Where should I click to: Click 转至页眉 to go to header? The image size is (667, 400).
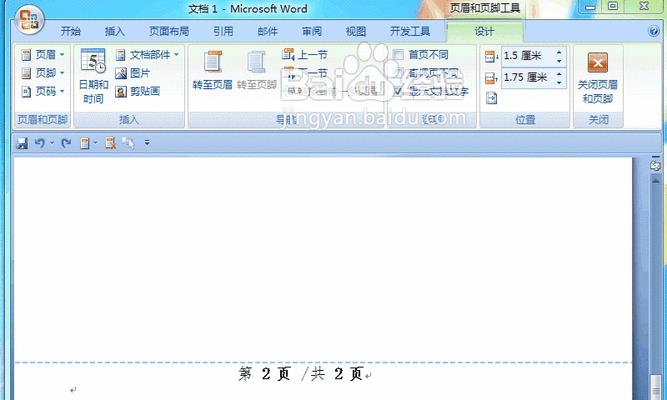[212, 71]
